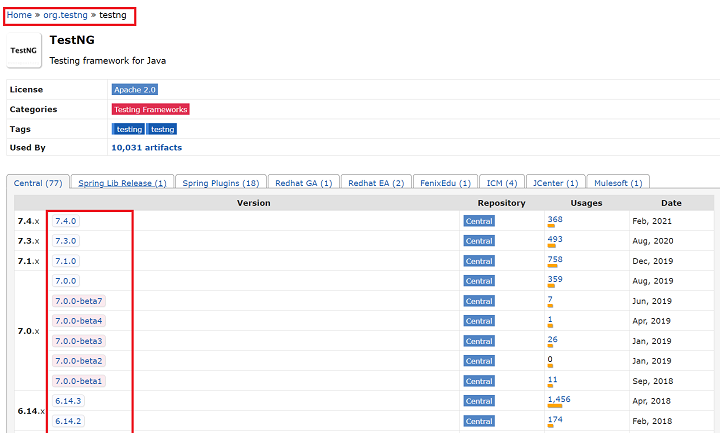Screen dimensions: 720x433
Task: Click the Apr, 2018 date cell
Action: (x=651, y=401)
